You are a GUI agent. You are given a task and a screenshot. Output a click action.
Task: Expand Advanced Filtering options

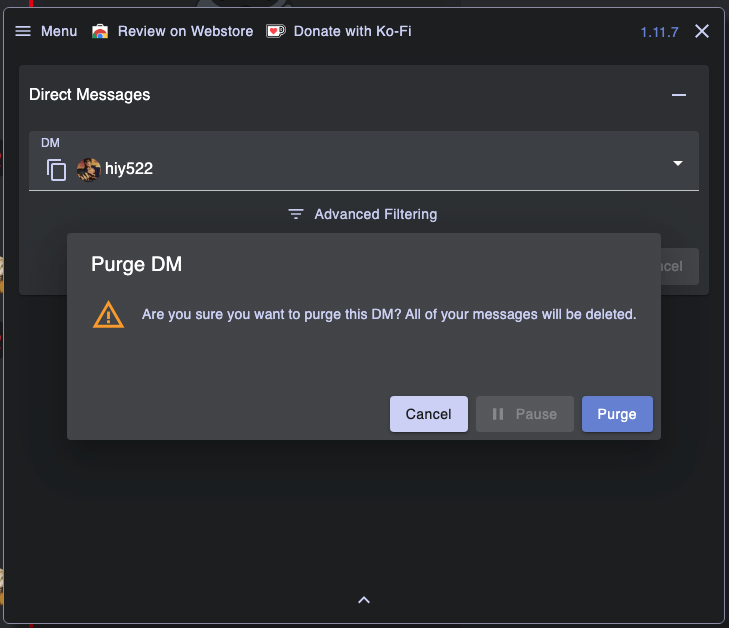pos(364,214)
